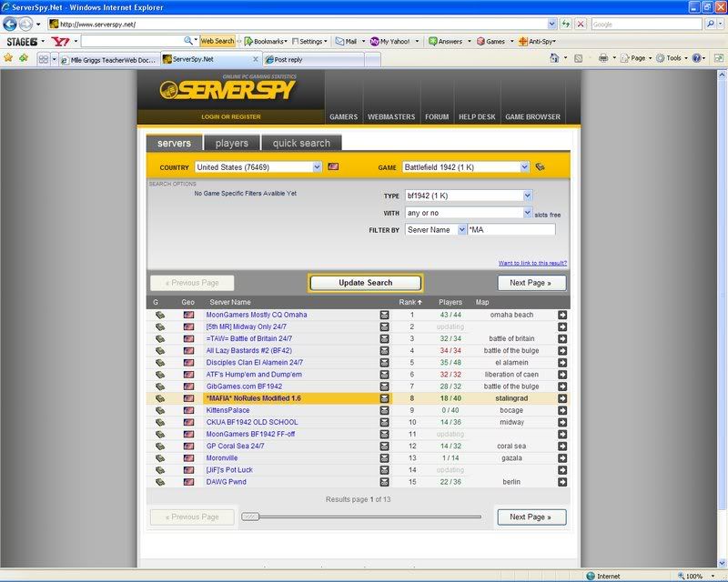Click the details icon in the MoonGamers Mostly CQ Omaha row
Screen dimensions: 728x582
tap(385, 315)
